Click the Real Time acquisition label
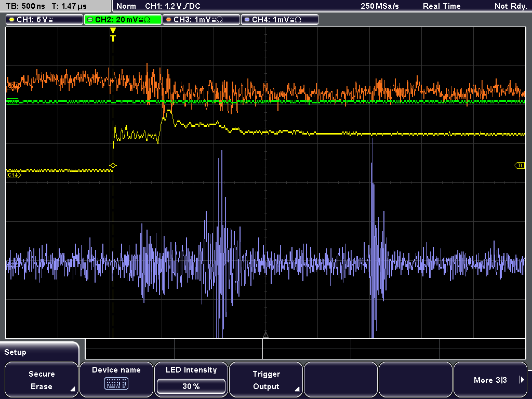This screenshot has height=399, width=532. (x=442, y=6)
